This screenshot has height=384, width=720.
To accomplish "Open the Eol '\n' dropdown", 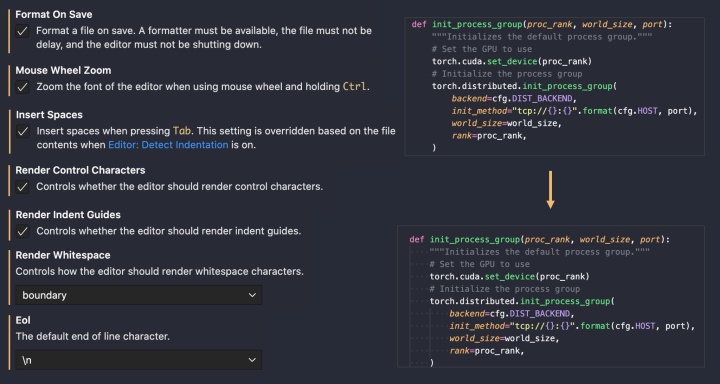I will (x=139, y=360).
